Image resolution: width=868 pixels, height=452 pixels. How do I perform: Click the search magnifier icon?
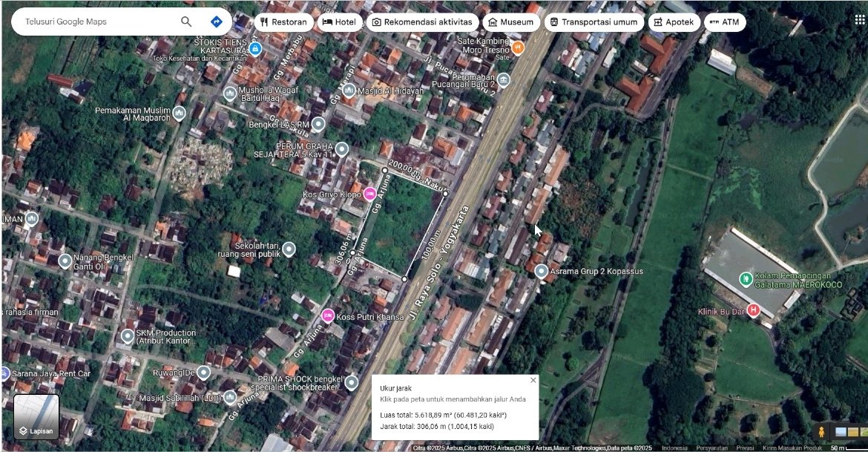[186, 22]
